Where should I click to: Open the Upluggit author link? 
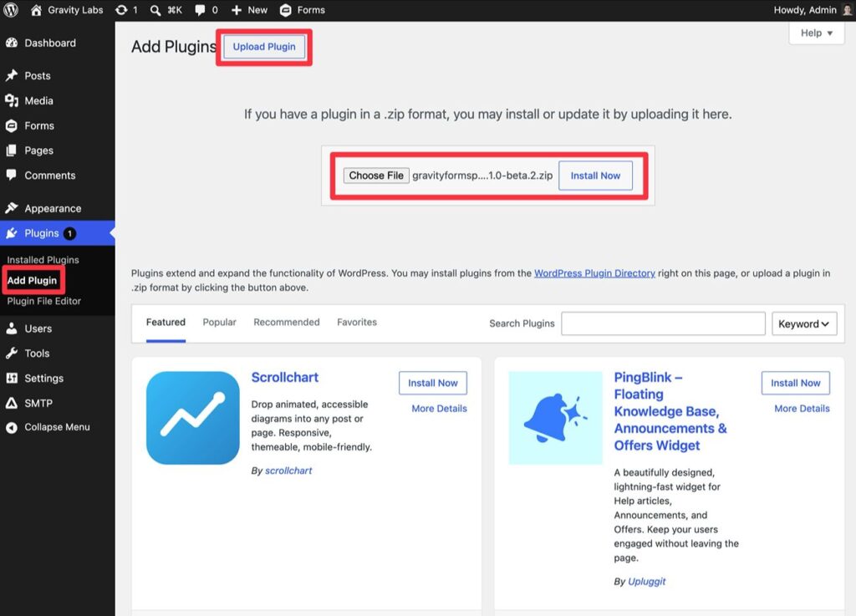647,582
